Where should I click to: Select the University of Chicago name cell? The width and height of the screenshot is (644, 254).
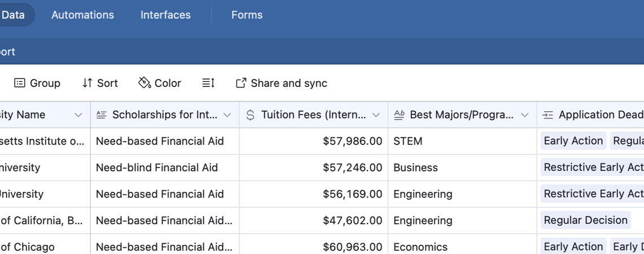coord(45,244)
